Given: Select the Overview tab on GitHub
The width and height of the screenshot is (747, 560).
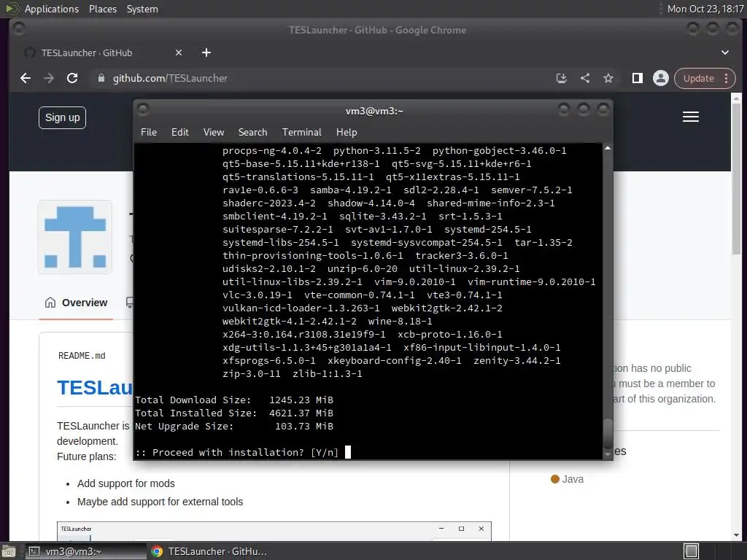Looking at the screenshot, I should 76,303.
